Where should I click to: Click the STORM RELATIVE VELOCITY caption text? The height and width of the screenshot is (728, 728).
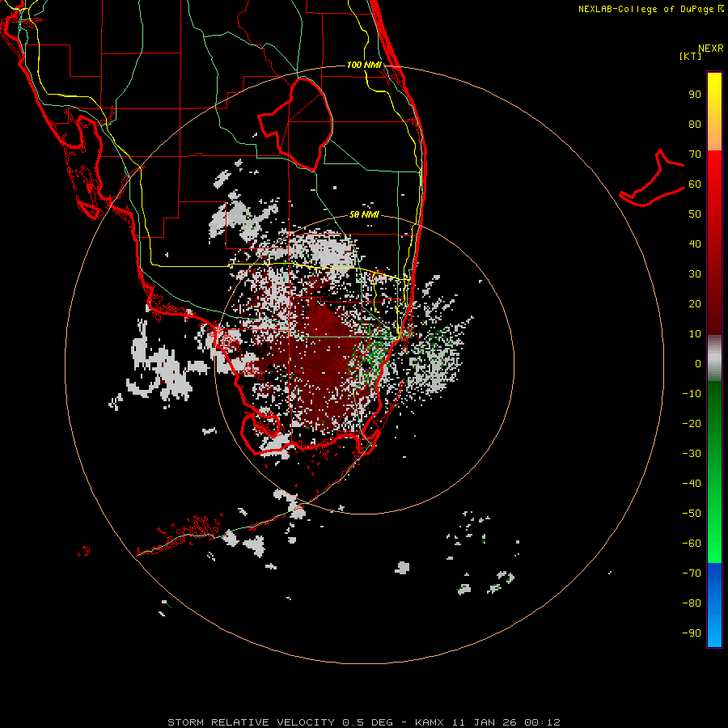251,722
